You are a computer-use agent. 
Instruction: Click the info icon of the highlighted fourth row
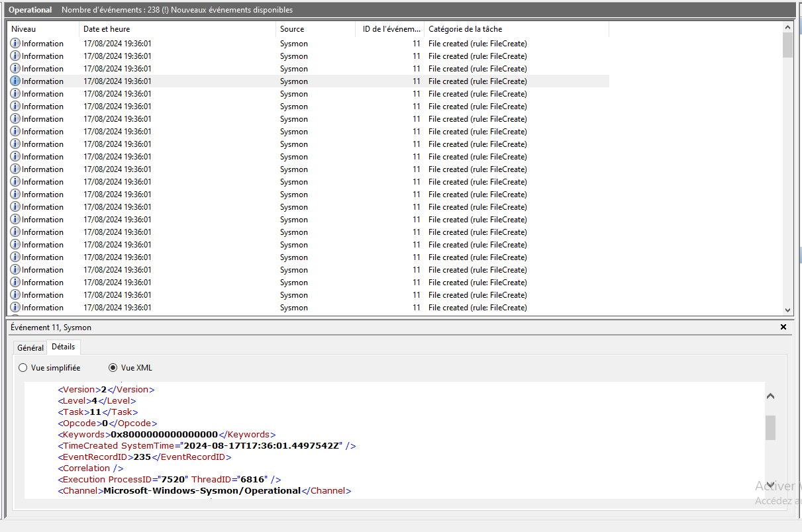(15, 81)
